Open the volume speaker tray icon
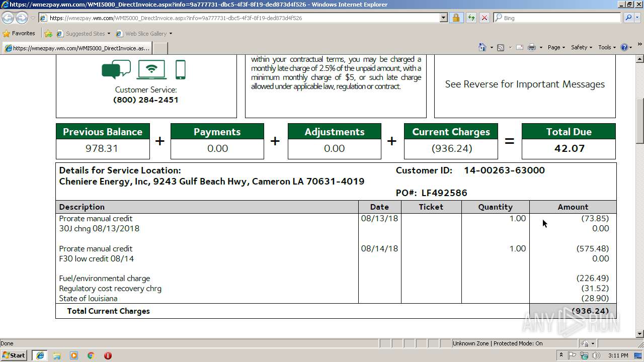The image size is (644, 362). [597, 355]
